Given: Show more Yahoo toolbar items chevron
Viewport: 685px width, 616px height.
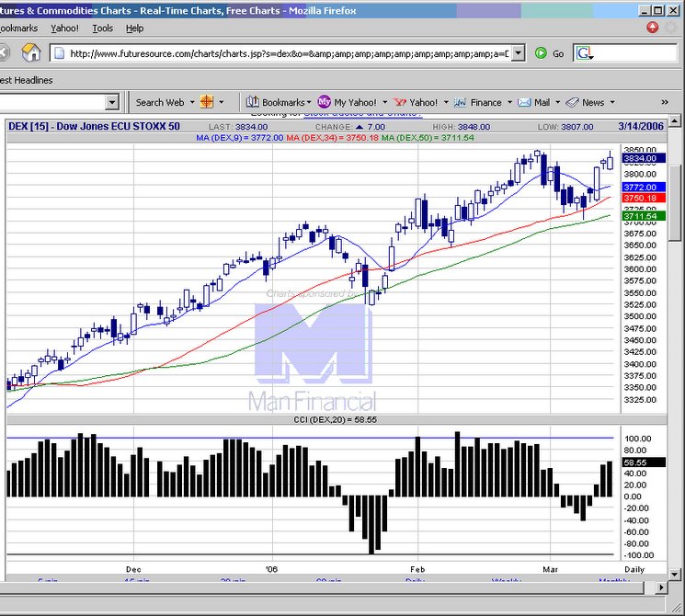Looking at the screenshot, I should click(665, 102).
